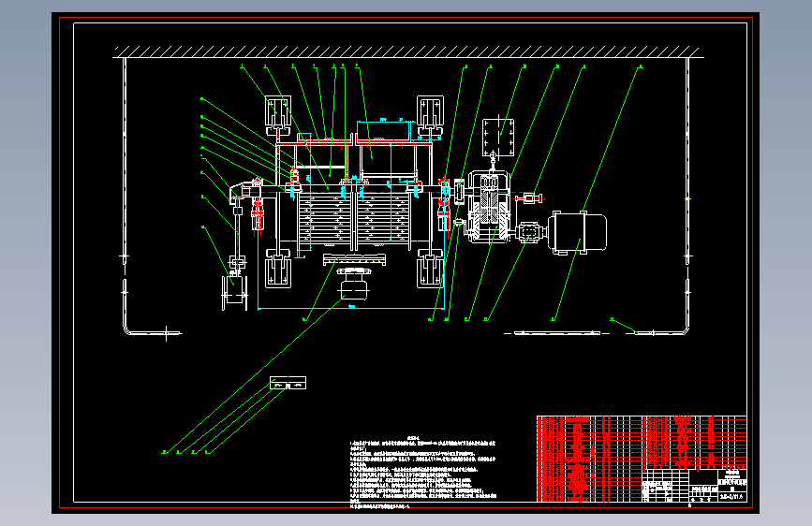Select the small detail box below the drawing
Screen dimensions: 812x526
(x=288, y=383)
